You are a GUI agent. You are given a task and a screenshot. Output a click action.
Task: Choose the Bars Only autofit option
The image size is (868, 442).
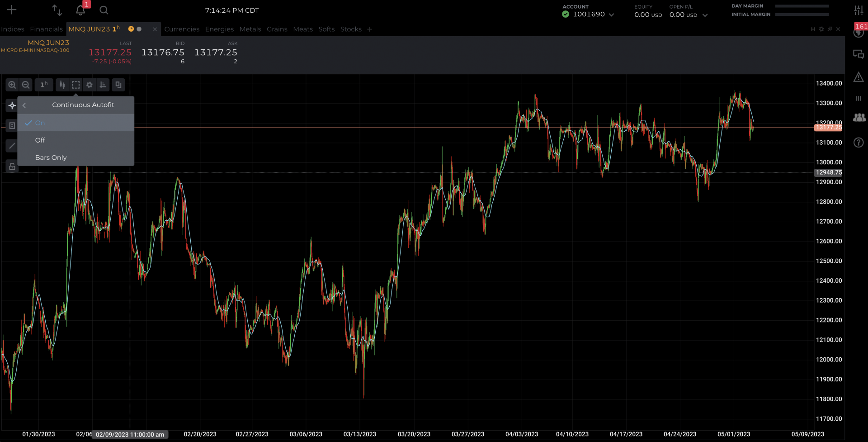tap(76, 157)
